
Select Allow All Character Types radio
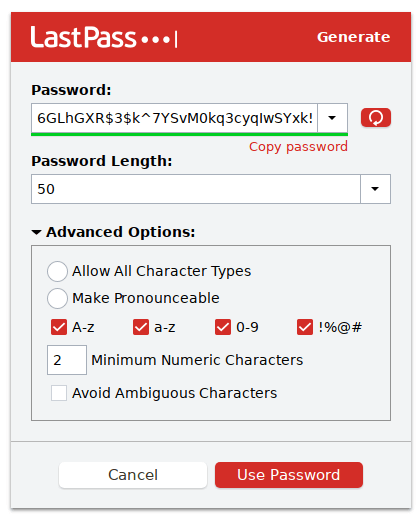click(57, 271)
